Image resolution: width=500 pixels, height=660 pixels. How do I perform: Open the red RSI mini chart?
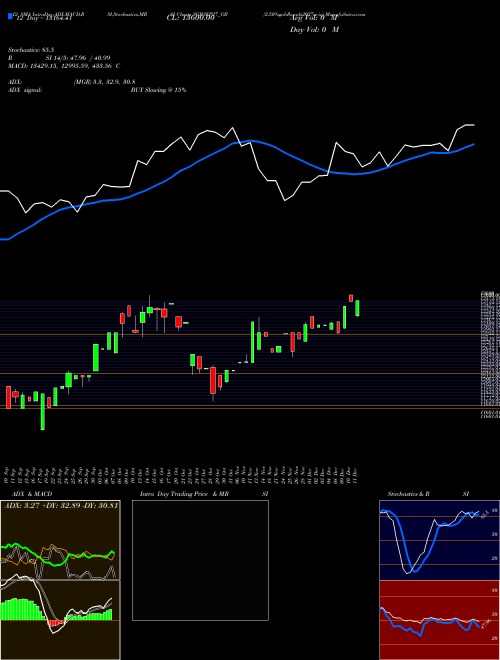pos(439,620)
